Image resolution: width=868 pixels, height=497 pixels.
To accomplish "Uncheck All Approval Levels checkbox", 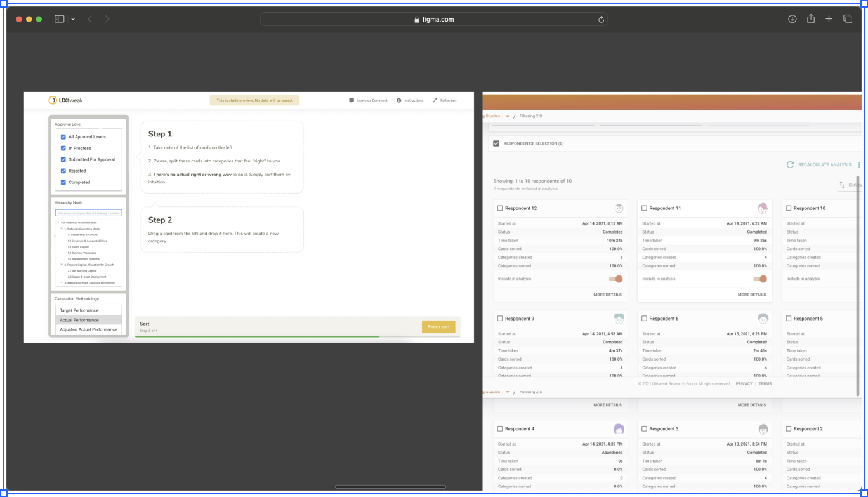I will point(63,136).
